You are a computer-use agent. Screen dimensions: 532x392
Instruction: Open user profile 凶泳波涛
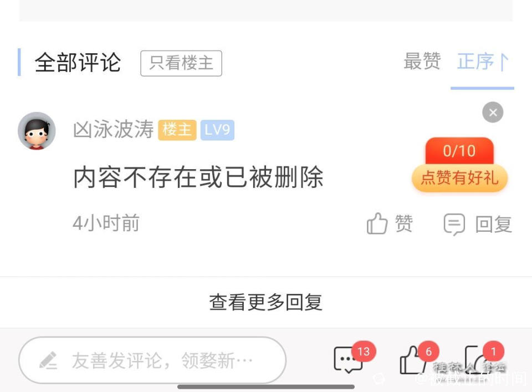(114, 129)
